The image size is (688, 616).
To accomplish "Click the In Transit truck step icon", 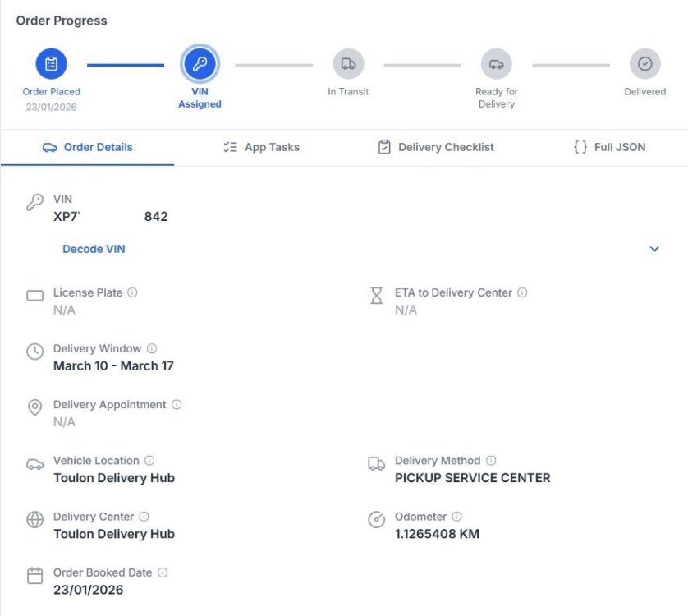I will (x=348, y=64).
